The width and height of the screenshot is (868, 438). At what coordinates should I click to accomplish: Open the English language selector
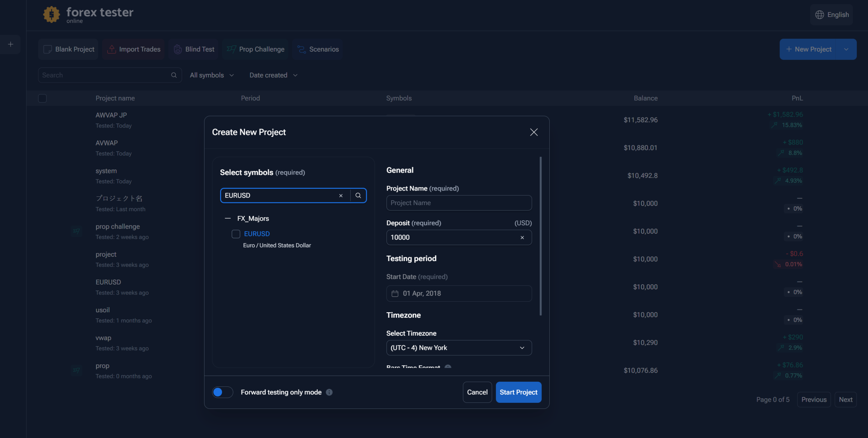point(832,15)
